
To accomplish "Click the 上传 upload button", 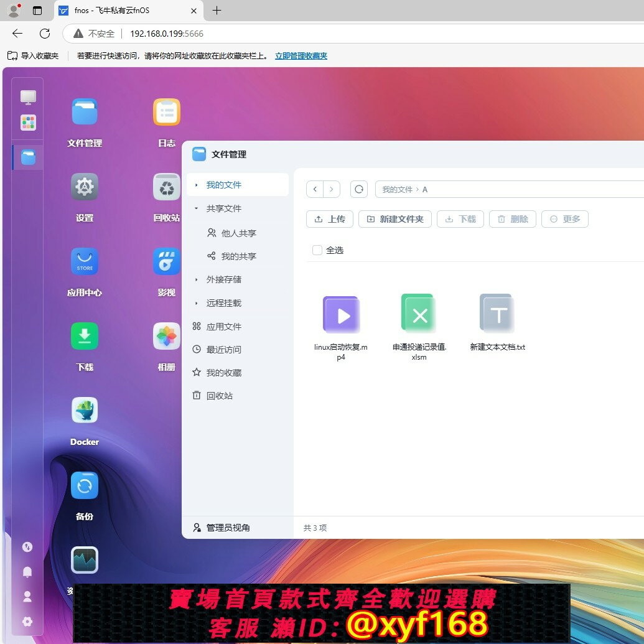I will (330, 219).
